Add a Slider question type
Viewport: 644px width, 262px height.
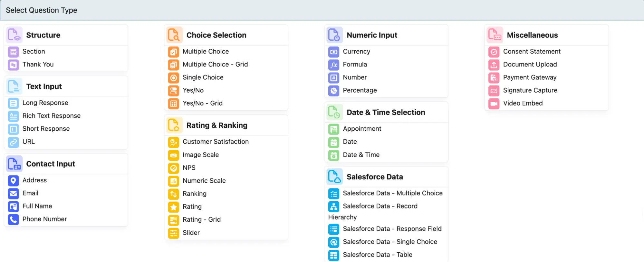coord(191,233)
